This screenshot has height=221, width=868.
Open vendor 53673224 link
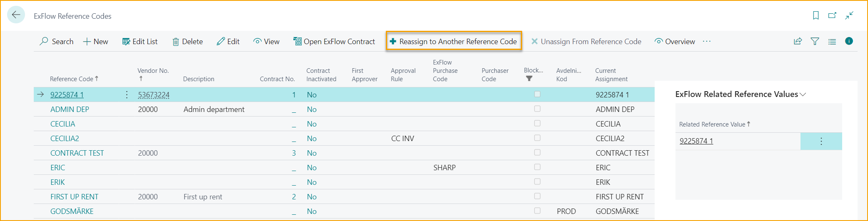(154, 94)
